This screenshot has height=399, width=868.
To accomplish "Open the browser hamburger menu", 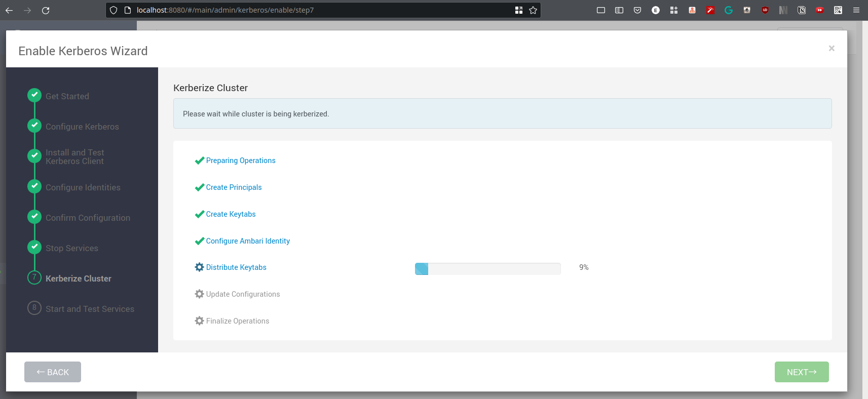I will (x=856, y=10).
